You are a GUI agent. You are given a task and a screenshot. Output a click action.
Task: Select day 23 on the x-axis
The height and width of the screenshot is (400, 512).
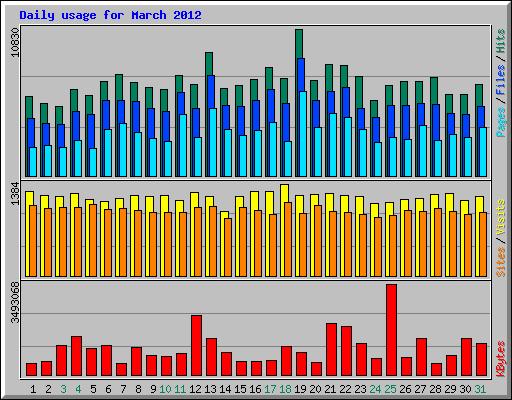360,389
